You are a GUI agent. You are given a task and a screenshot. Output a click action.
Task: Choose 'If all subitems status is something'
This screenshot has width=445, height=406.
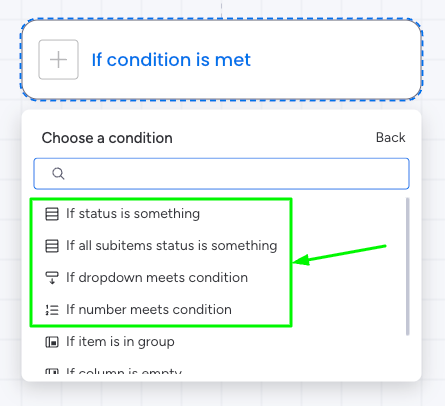171,246
